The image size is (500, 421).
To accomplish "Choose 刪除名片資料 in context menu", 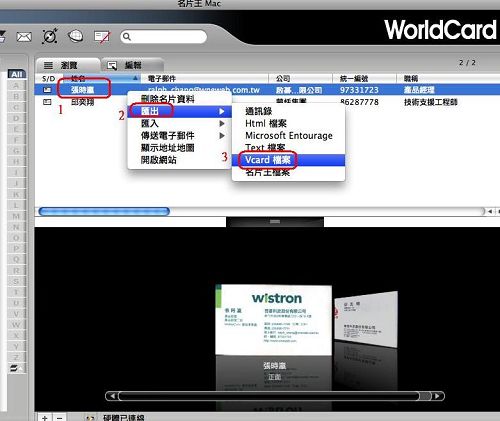I will (x=168, y=99).
